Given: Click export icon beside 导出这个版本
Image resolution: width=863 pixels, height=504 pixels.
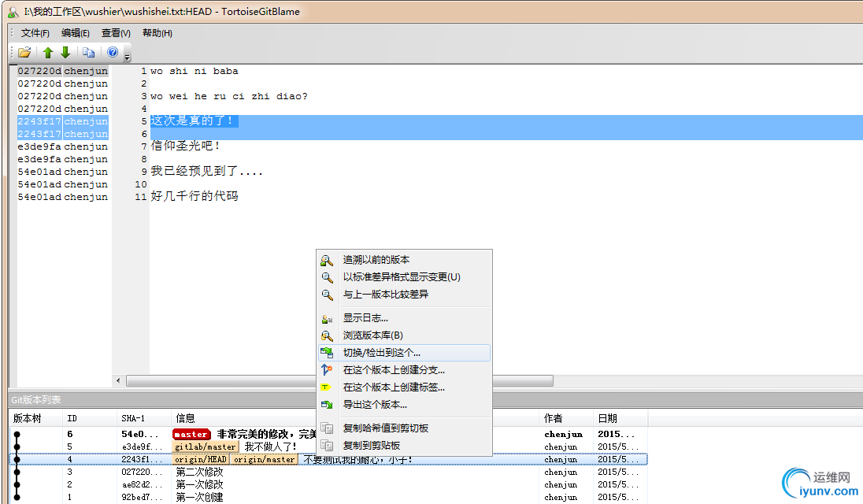Looking at the screenshot, I should [x=327, y=405].
